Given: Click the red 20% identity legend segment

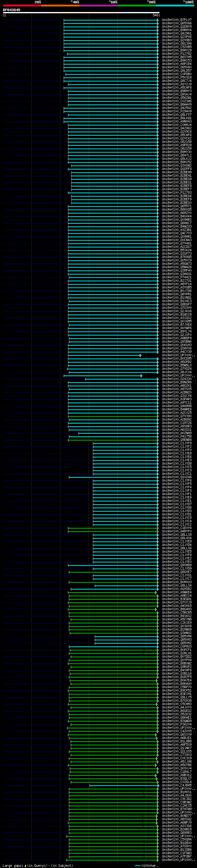Looking at the screenshot, I should 22,6.
